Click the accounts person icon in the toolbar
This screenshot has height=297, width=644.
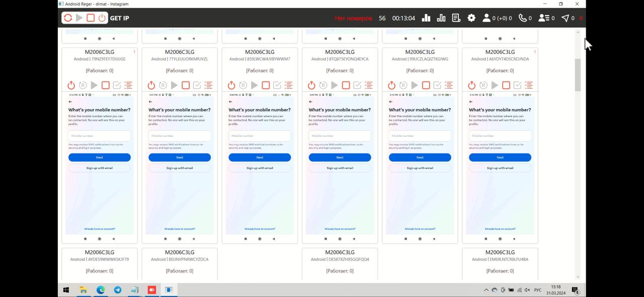tap(486, 18)
